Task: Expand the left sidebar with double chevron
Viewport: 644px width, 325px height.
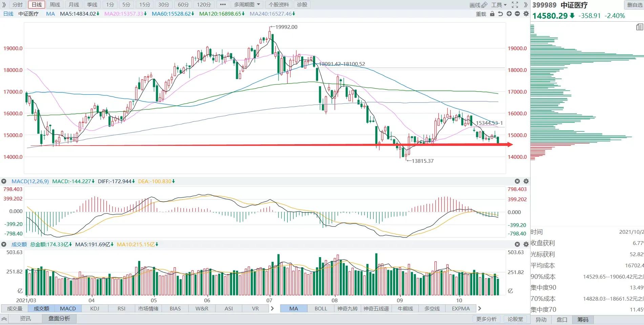Action: pyautogui.click(x=4, y=5)
